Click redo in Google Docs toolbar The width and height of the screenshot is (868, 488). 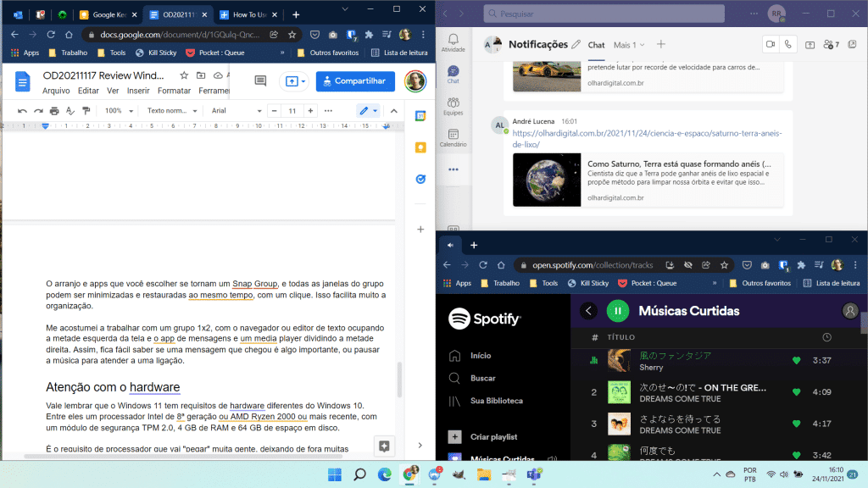coord(38,111)
